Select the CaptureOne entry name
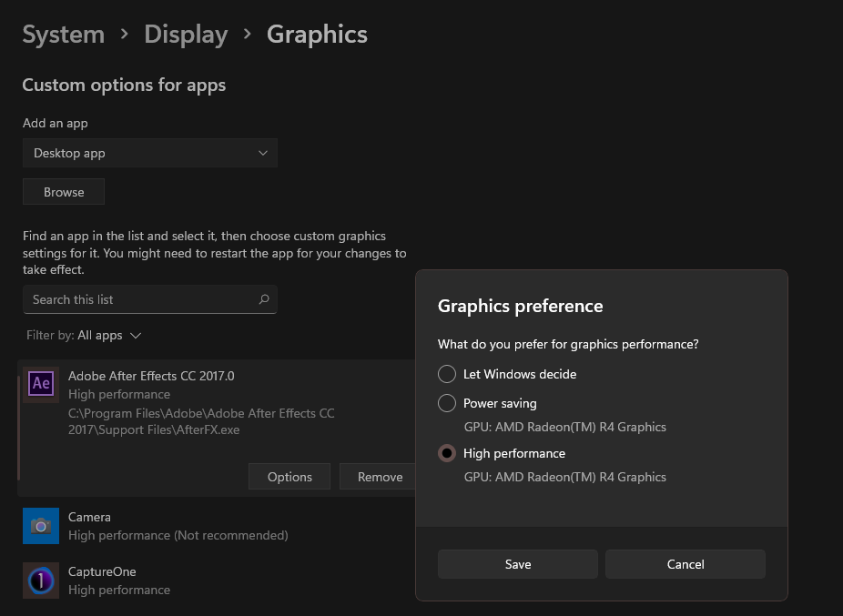This screenshot has height=616, width=843. [102, 572]
